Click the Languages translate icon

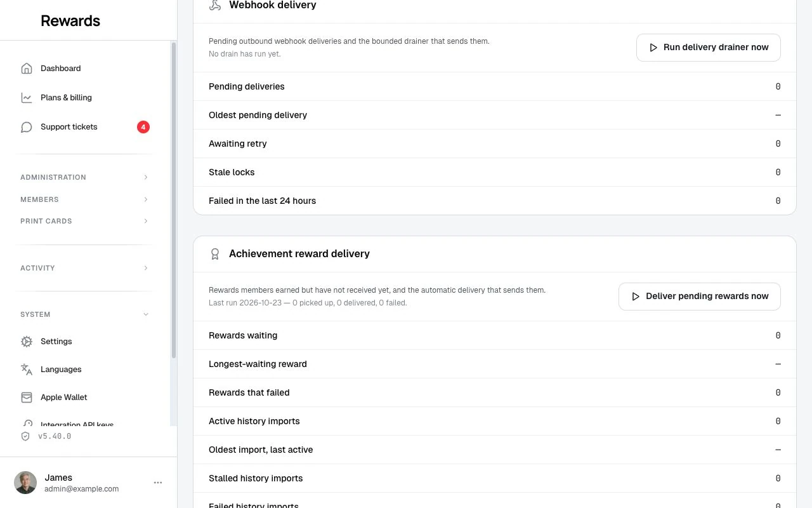tap(27, 370)
